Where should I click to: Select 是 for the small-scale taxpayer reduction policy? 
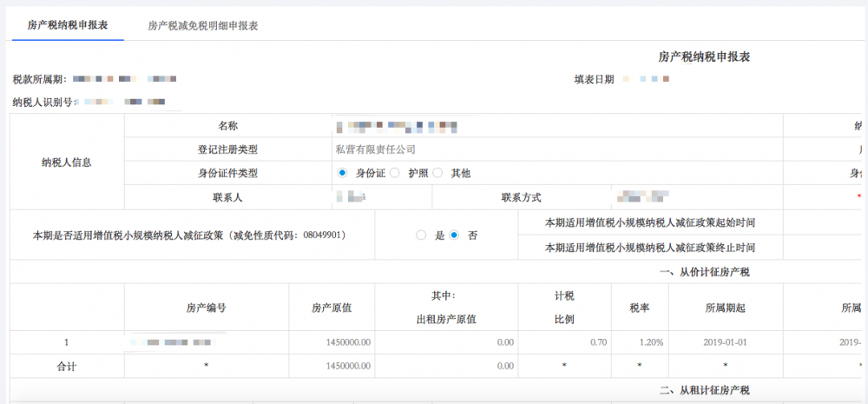[x=421, y=235]
